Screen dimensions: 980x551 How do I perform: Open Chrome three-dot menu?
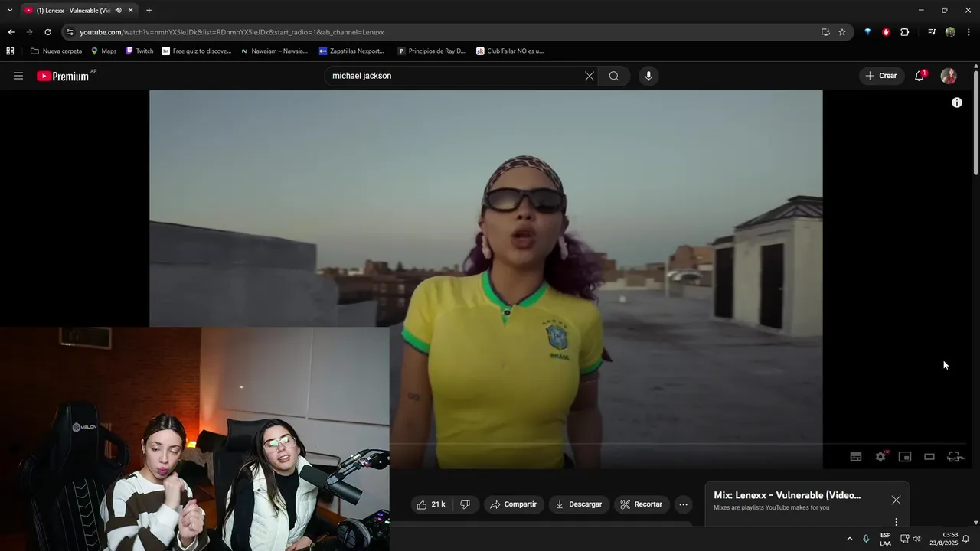969,32
